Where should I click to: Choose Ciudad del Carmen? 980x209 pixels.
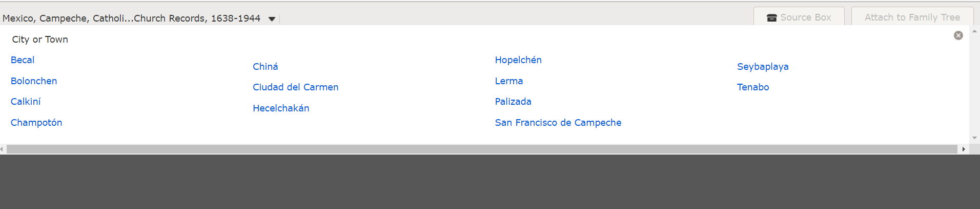(x=295, y=87)
